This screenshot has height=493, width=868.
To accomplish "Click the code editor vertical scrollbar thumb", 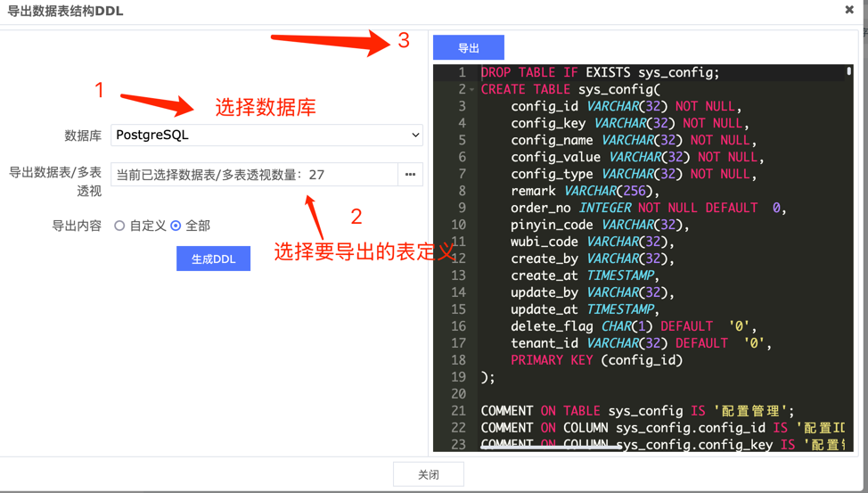I will coord(848,71).
